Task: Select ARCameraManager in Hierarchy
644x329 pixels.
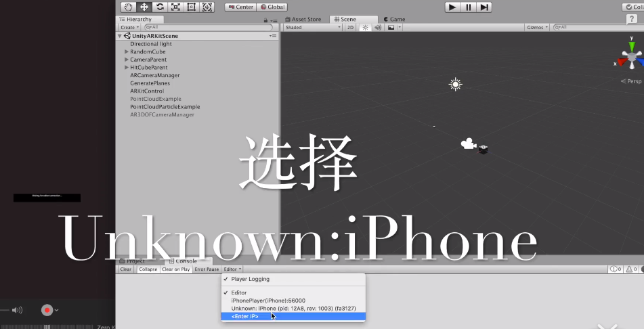Action: click(x=155, y=75)
